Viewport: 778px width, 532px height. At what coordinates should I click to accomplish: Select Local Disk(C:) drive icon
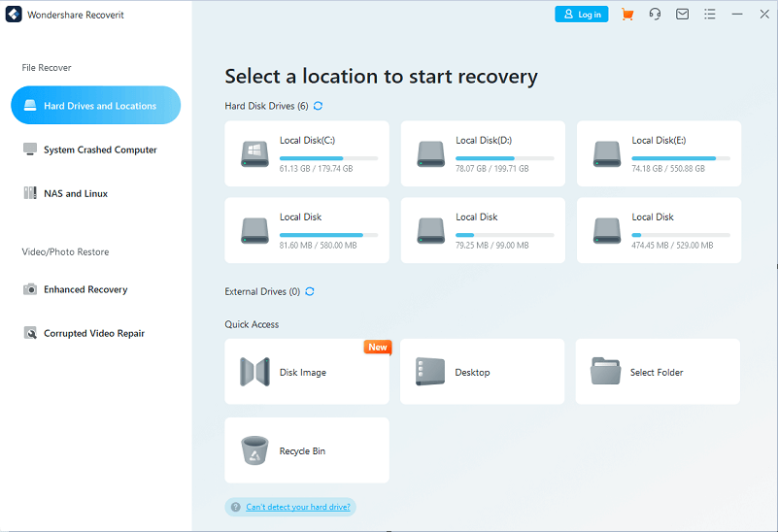coord(254,153)
